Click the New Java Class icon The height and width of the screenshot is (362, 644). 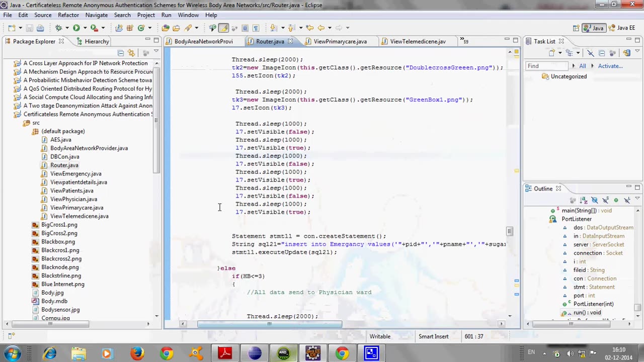click(x=141, y=28)
